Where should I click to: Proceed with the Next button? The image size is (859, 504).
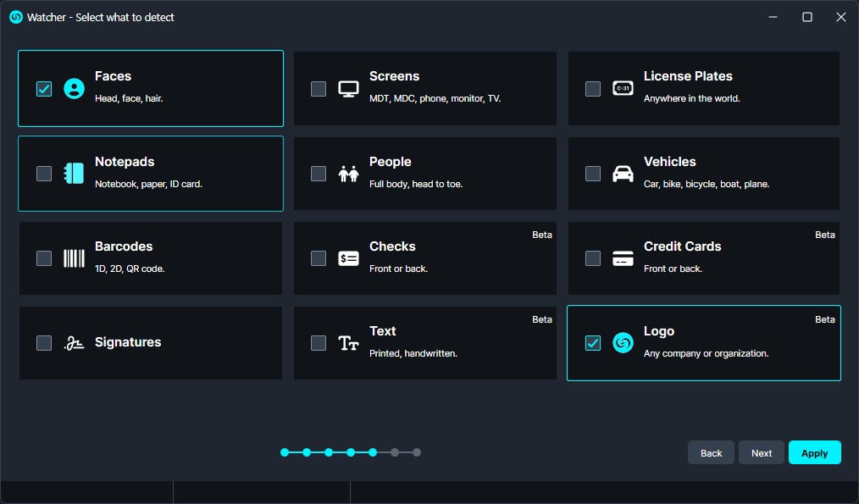coord(762,453)
